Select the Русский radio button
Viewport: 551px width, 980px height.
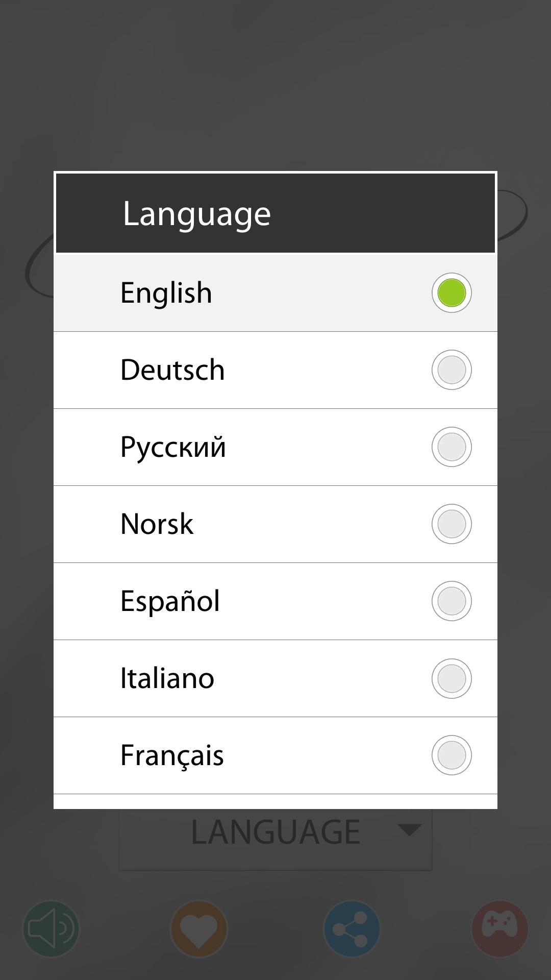(452, 447)
